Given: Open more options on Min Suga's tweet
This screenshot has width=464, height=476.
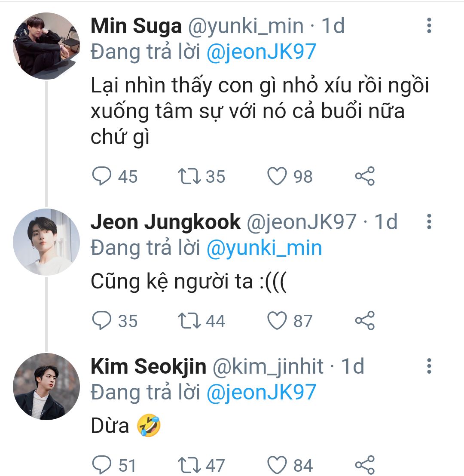Looking at the screenshot, I should tap(429, 27).
